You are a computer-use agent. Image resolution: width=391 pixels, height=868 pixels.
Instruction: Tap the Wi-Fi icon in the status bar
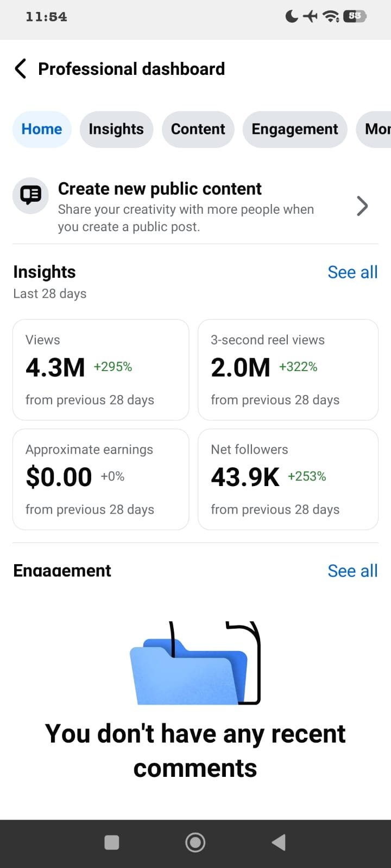tap(331, 16)
